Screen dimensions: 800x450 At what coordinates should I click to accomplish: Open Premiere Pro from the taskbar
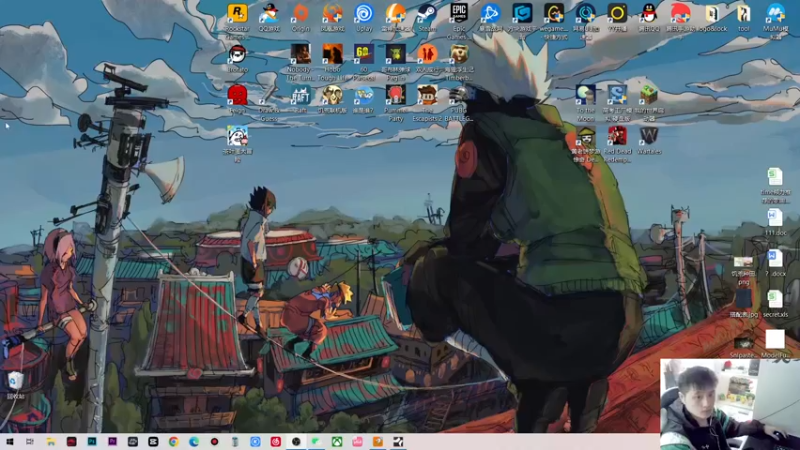(112, 442)
